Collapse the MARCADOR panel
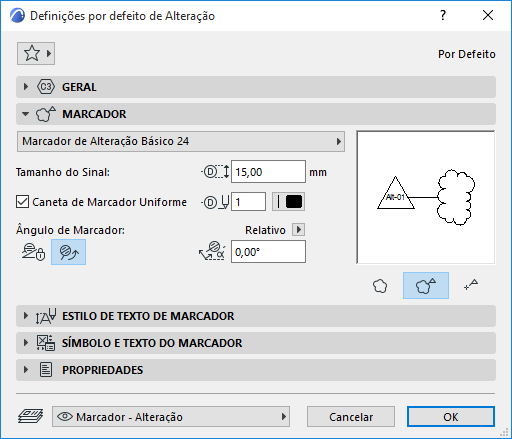 click(256, 114)
